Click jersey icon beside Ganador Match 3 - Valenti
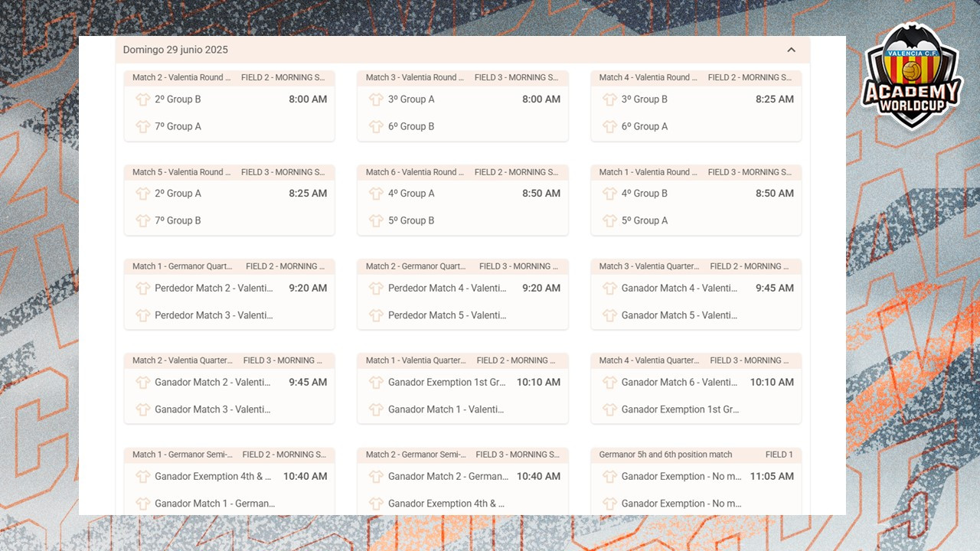This screenshot has height=551, width=980. pyautogui.click(x=143, y=409)
